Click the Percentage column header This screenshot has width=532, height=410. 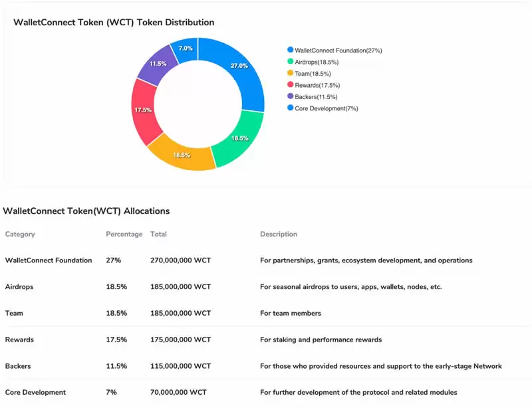(x=124, y=234)
